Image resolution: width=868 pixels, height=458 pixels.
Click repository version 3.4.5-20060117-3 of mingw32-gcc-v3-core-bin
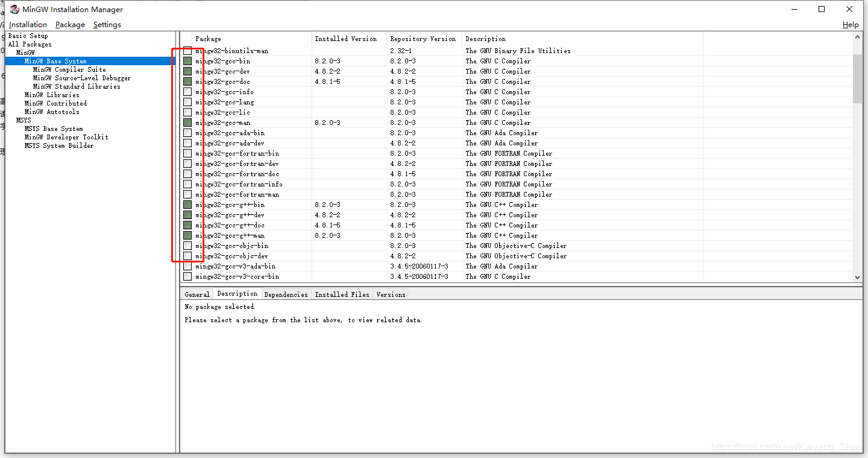(x=419, y=276)
